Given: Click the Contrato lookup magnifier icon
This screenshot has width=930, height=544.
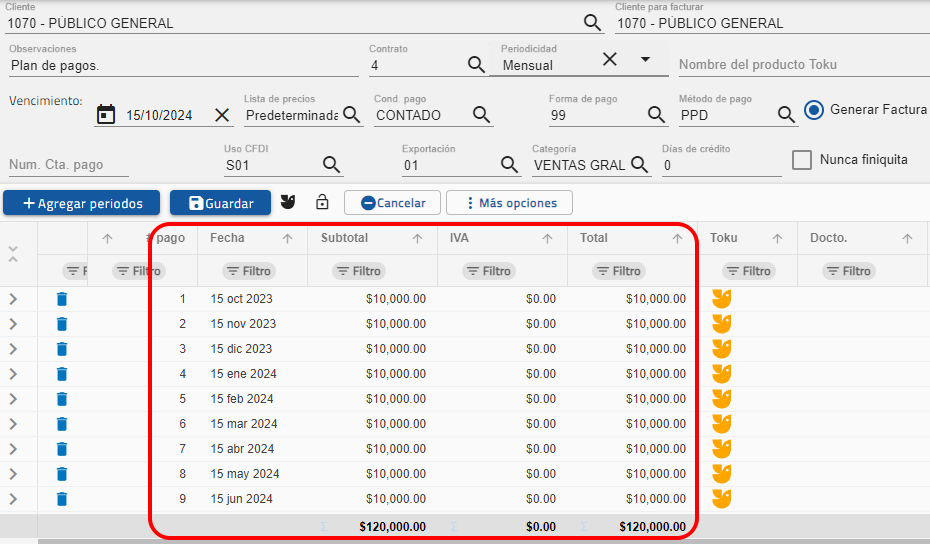Looking at the screenshot, I should click(x=477, y=64).
